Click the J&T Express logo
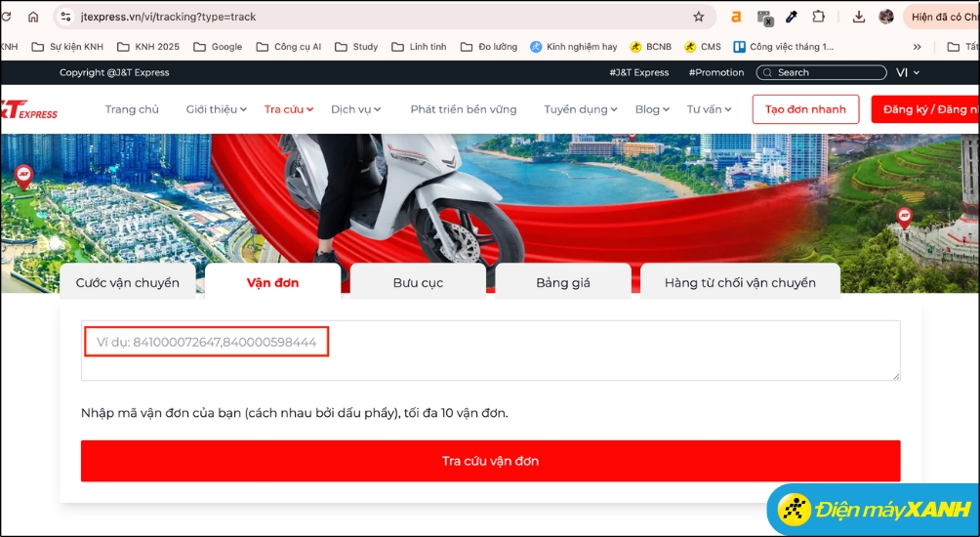The width and height of the screenshot is (980, 537). tap(28, 109)
